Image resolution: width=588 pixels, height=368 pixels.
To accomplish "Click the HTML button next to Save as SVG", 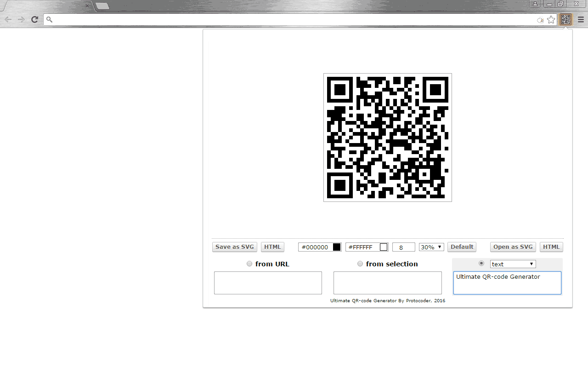I will click(x=272, y=247).
